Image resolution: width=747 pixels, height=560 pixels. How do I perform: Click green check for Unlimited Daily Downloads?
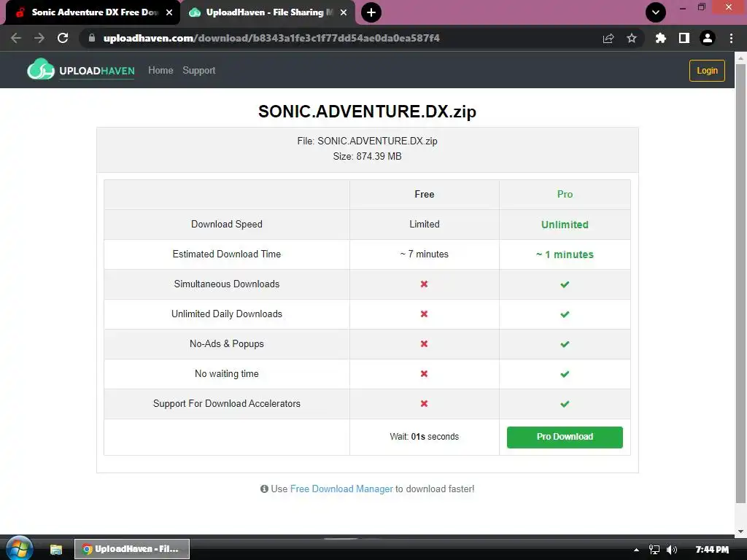click(x=565, y=314)
